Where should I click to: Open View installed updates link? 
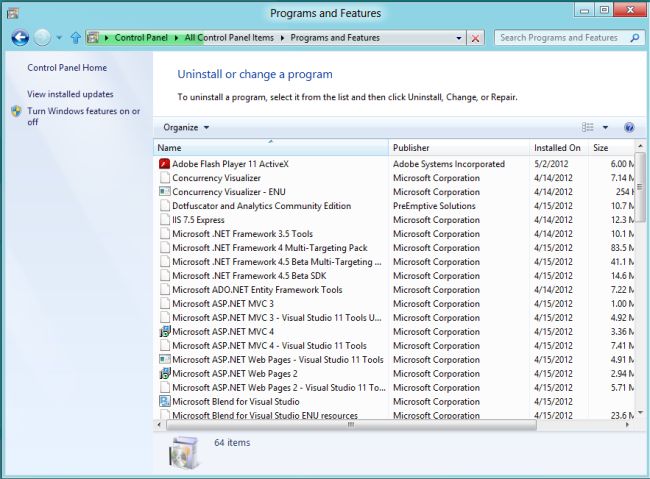point(70,94)
